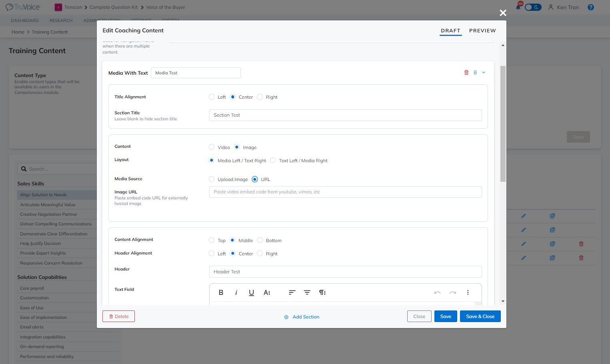The image size is (610, 364).
Task: Open Ken Tran user menu
Action: (564, 7)
